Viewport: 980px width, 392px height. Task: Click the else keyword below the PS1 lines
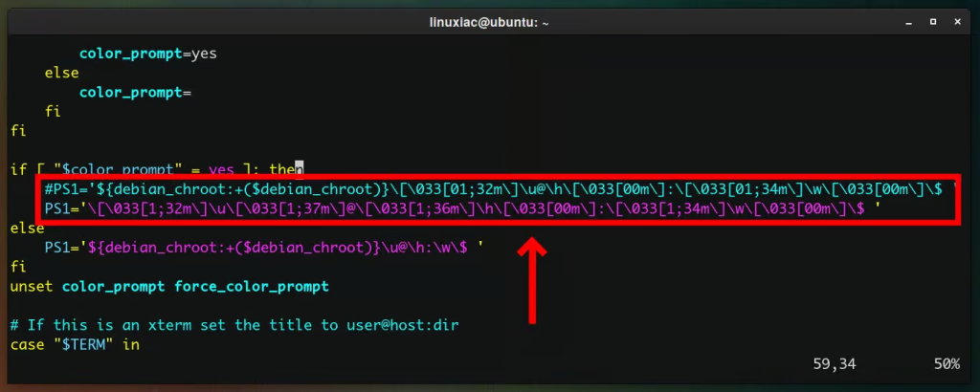pos(27,229)
